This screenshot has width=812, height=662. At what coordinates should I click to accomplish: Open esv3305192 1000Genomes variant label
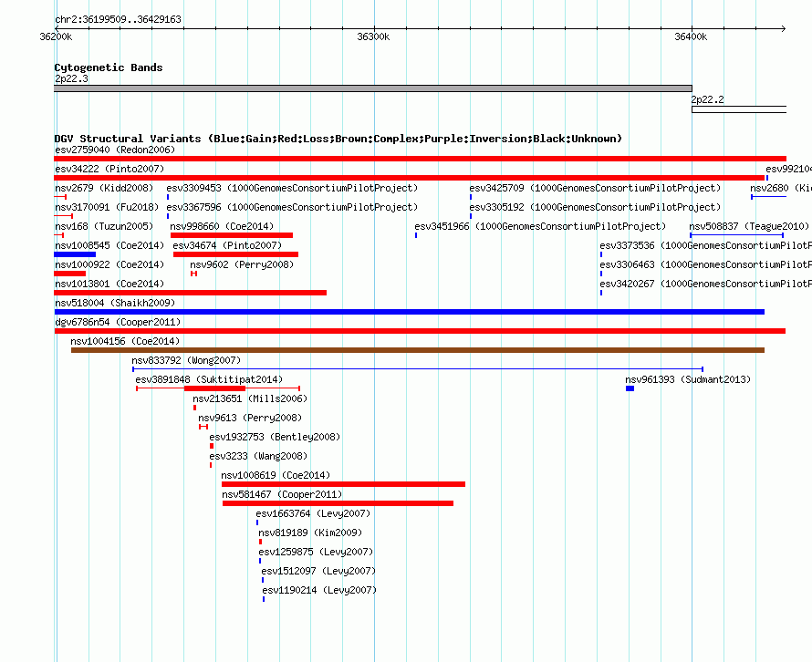pos(595,207)
